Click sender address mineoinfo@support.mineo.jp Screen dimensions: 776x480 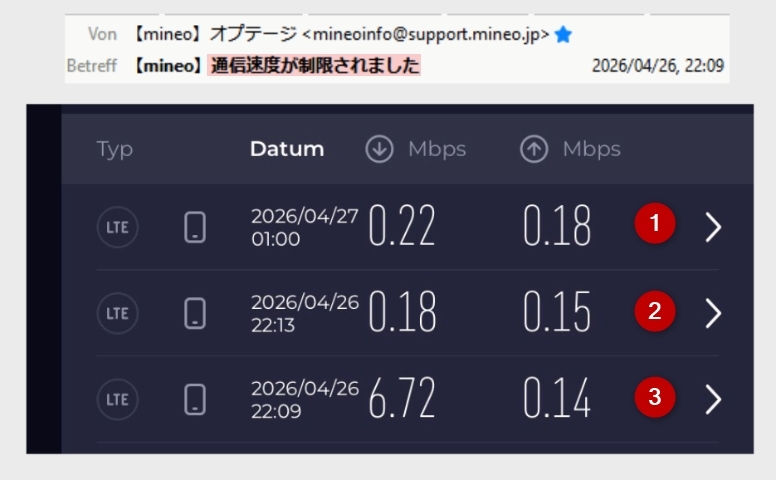click(x=426, y=34)
